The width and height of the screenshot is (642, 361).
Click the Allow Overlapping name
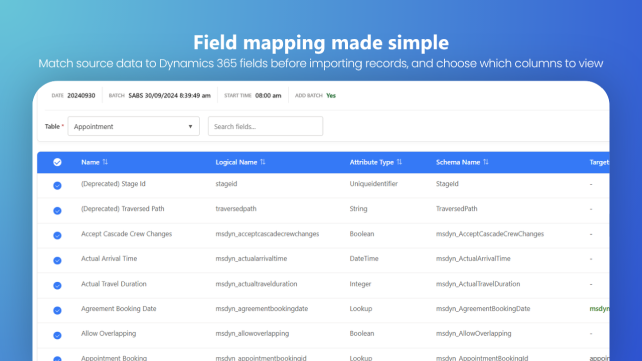pos(109,334)
